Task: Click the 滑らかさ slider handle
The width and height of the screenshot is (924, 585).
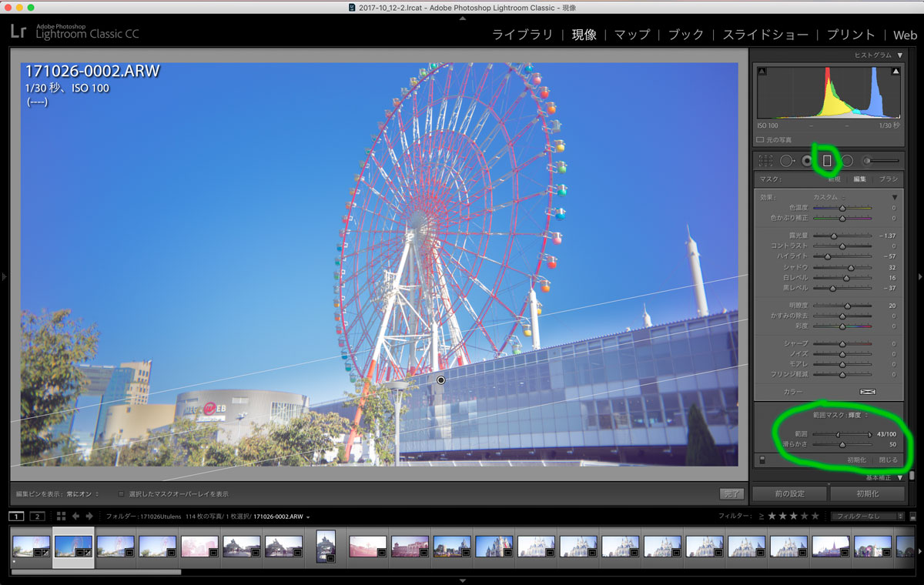Action: [842, 445]
